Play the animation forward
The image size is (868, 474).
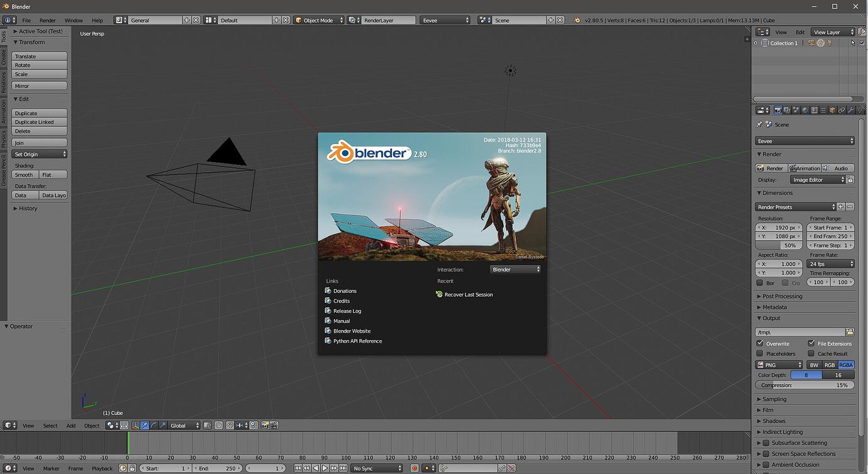(x=325, y=468)
